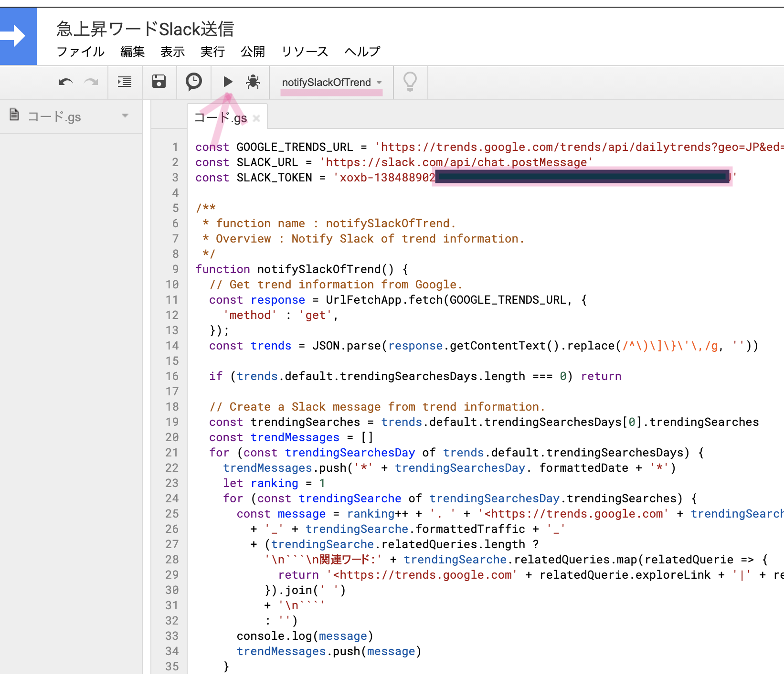The image size is (784, 689).
Task: Click the function notifySlackOfTrend() declaration
Action: pyautogui.click(x=302, y=269)
